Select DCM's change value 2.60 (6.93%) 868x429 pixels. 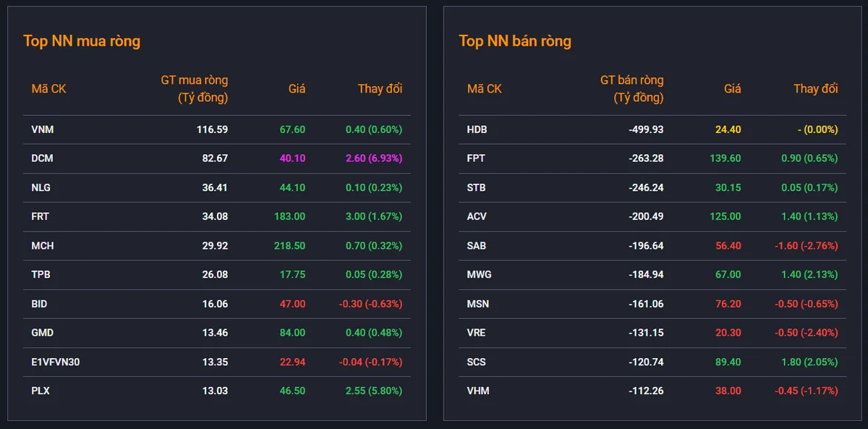tap(374, 158)
